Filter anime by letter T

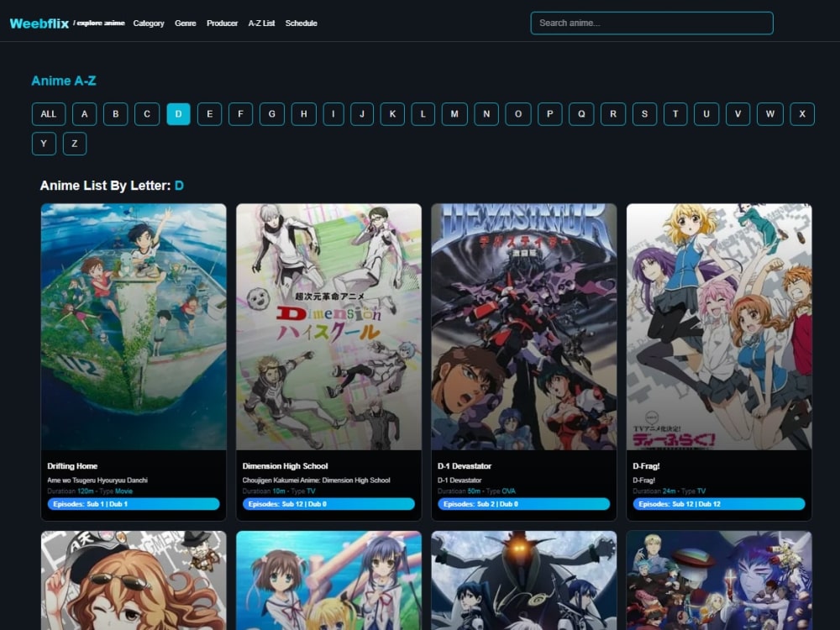pos(675,113)
